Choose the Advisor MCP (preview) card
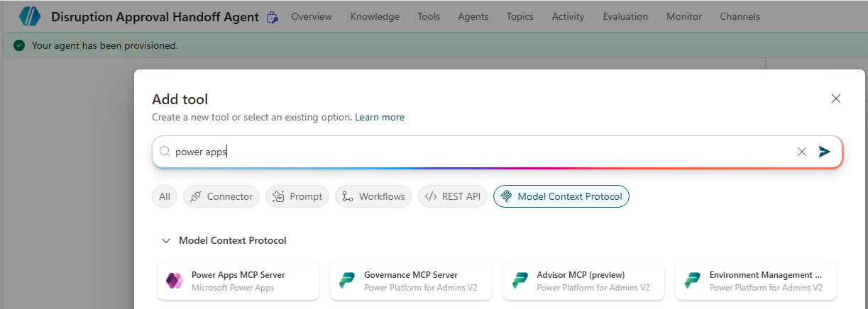The height and width of the screenshot is (309, 868). pyautogui.click(x=583, y=281)
